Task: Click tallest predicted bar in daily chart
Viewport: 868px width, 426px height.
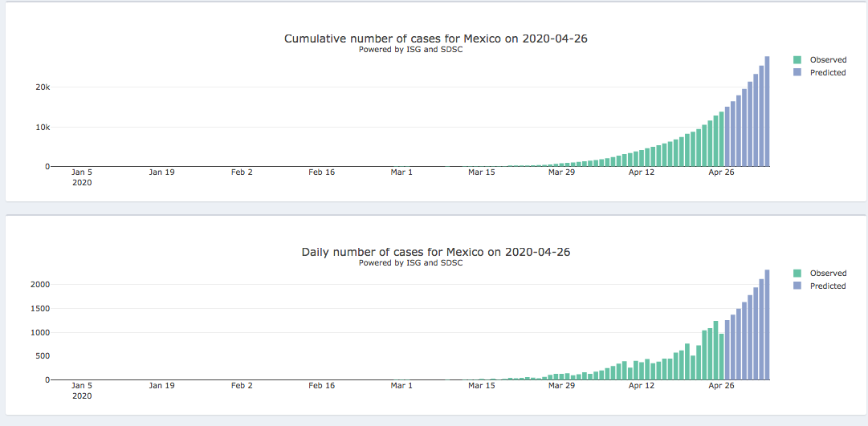Action: [767, 325]
